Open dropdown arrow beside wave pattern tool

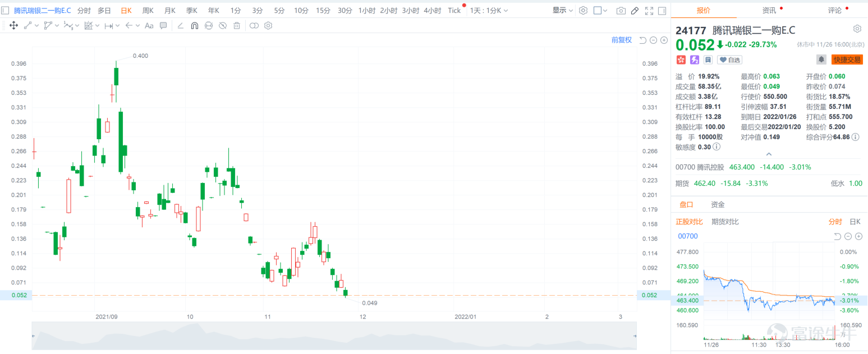(x=77, y=26)
